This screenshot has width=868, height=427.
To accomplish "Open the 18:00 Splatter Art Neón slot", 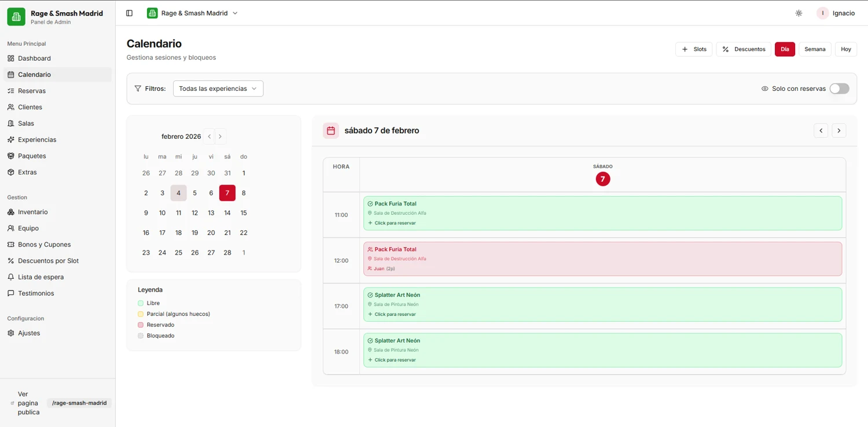I will (x=602, y=350).
